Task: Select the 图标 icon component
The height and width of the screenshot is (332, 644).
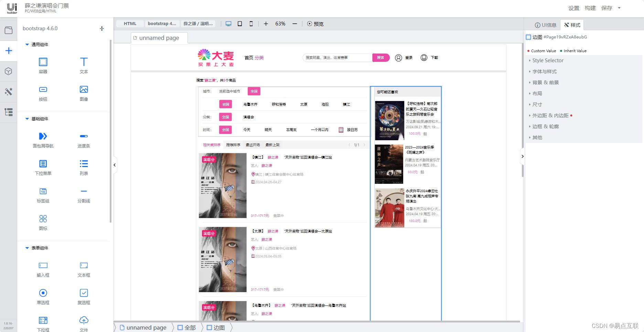Action: [43, 222]
